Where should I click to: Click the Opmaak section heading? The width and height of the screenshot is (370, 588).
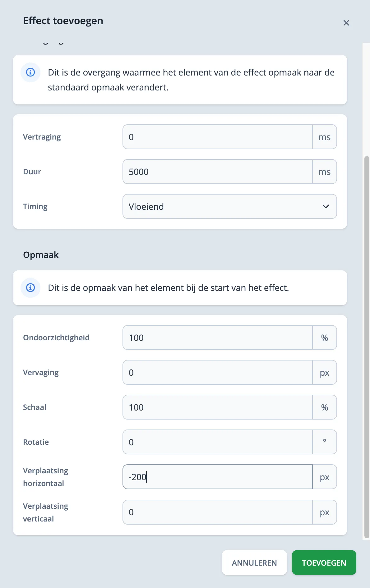(41, 255)
